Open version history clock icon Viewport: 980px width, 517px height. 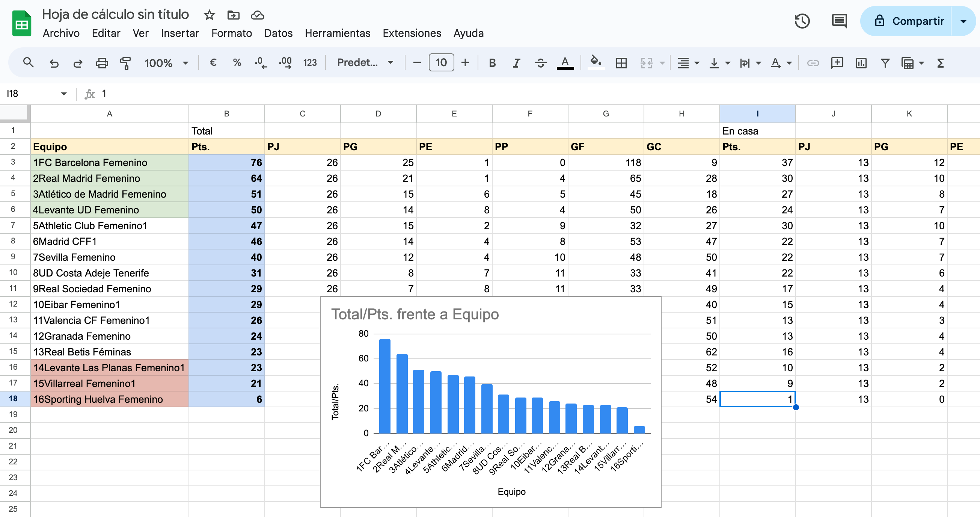pos(802,21)
